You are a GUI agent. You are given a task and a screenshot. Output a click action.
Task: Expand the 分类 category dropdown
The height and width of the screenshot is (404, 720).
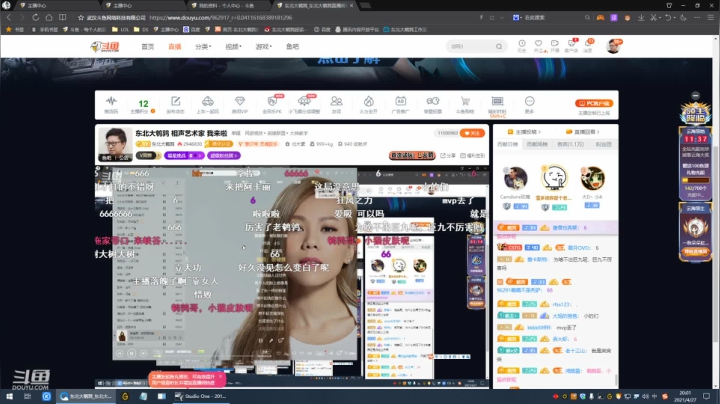(203, 46)
